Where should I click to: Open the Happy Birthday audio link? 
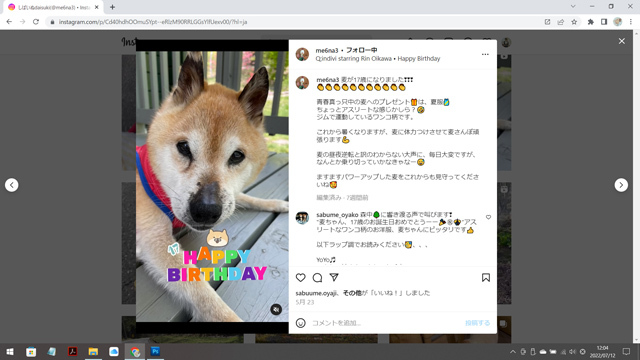point(378,59)
